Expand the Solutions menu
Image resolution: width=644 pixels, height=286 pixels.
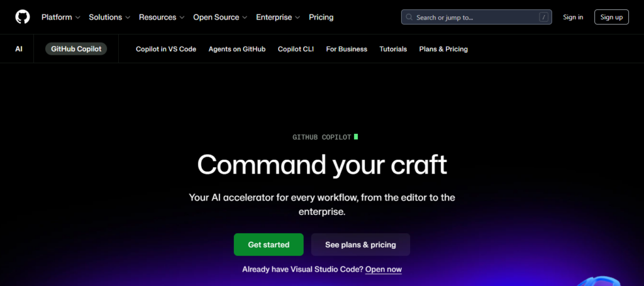(x=109, y=17)
